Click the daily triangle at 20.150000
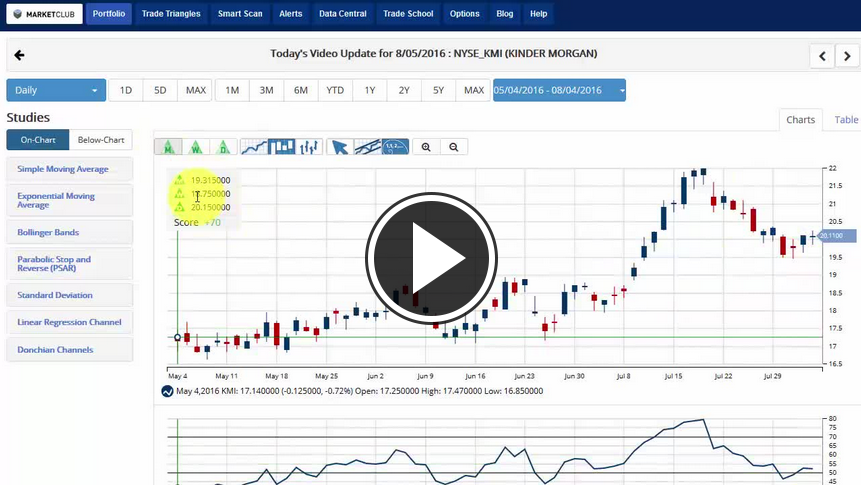 point(180,207)
